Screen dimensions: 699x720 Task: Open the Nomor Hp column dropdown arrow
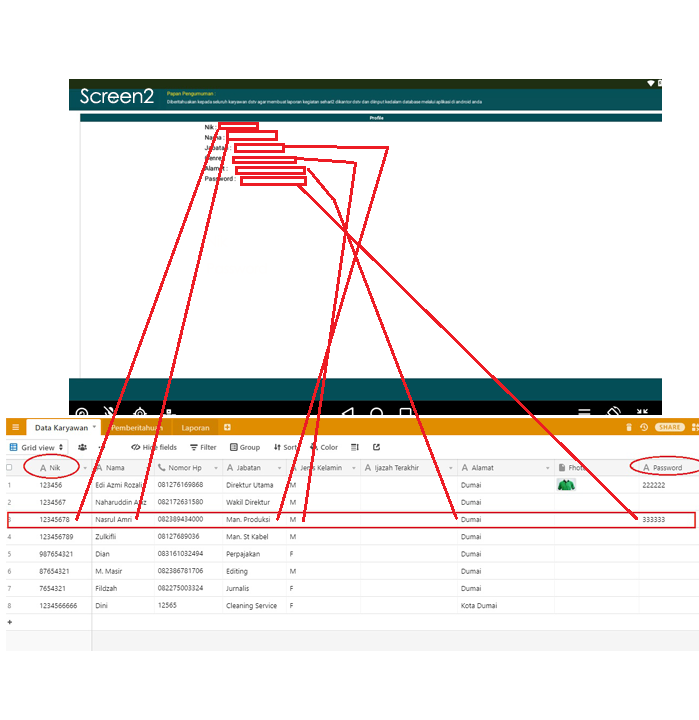click(216, 468)
